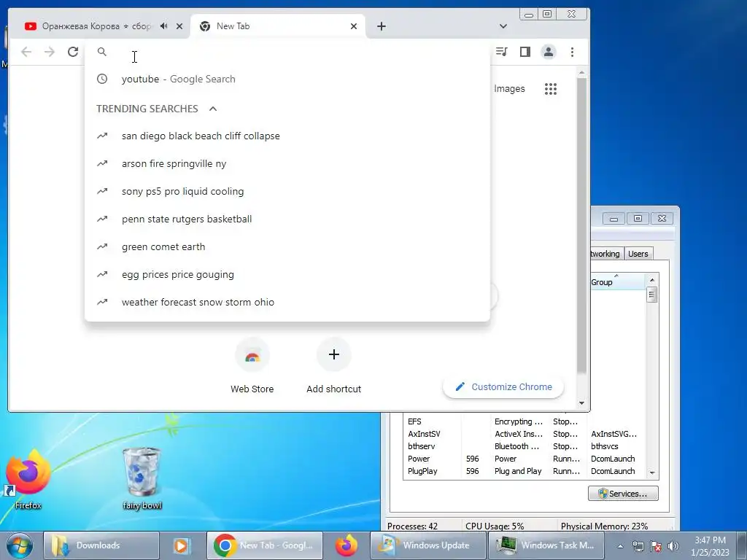Click the Chrome scrollbar down arrow
Screen dimensions: 747x560
[581, 403]
